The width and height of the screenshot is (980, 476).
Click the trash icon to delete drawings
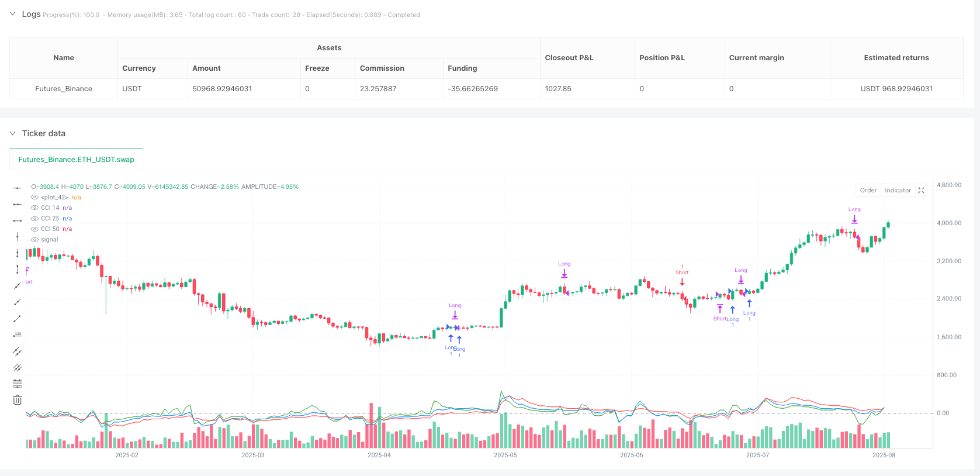(x=18, y=400)
